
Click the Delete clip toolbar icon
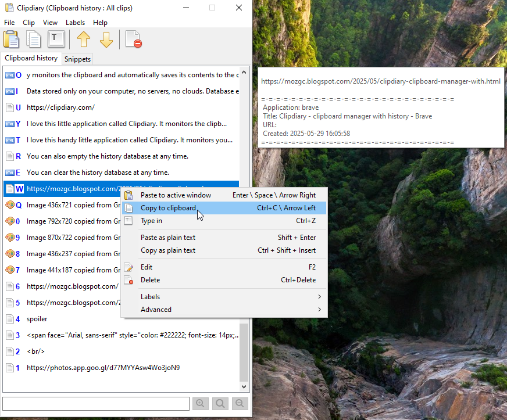click(134, 40)
